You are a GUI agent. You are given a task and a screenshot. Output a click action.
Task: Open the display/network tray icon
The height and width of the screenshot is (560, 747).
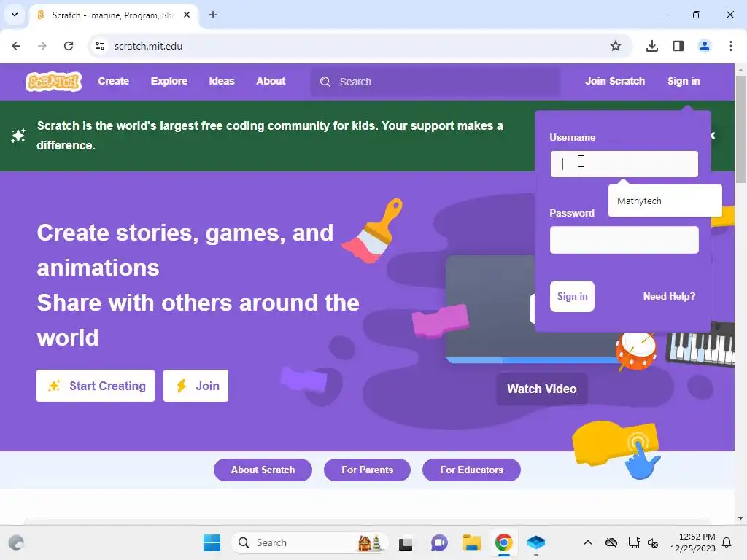tap(634, 542)
